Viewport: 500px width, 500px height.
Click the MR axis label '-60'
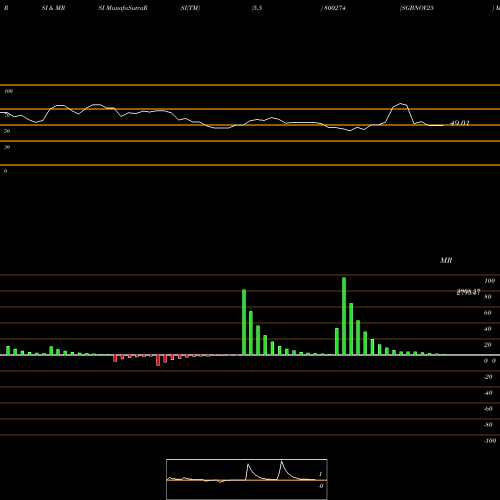pos(488,409)
